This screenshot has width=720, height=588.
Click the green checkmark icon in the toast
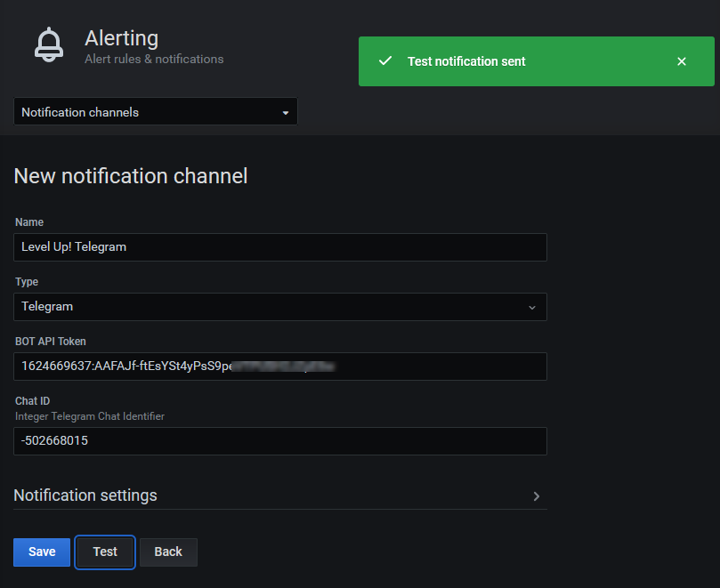(384, 61)
